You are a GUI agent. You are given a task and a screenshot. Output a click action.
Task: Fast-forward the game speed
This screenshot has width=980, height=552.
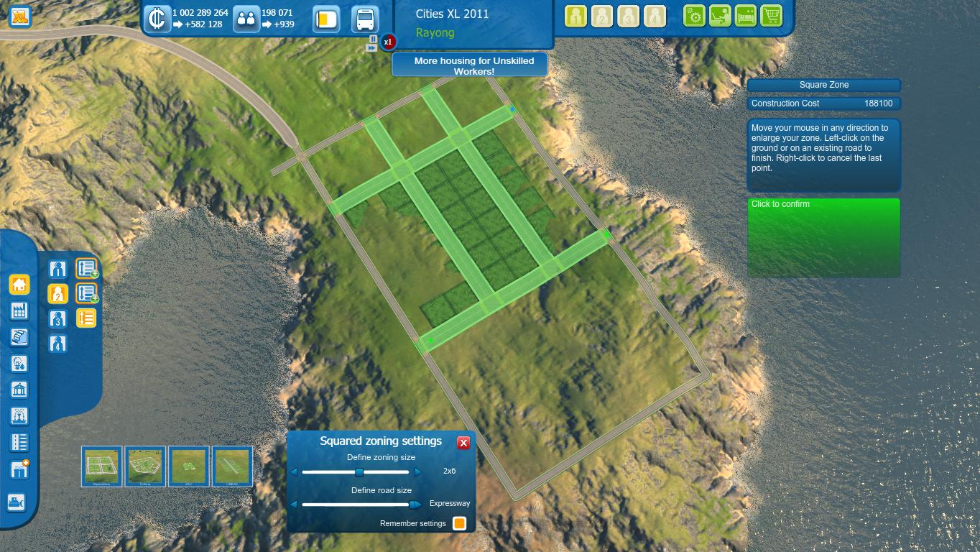click(371, 48)
